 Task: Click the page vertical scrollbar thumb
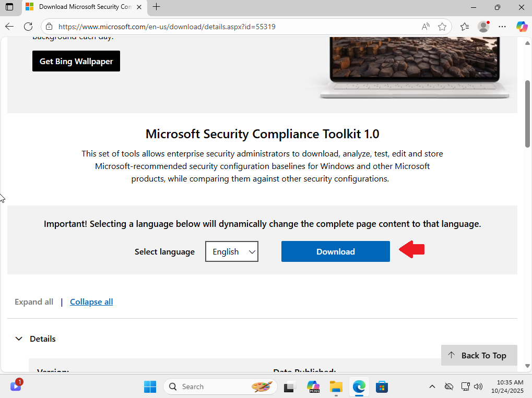(x=527, y=112)
